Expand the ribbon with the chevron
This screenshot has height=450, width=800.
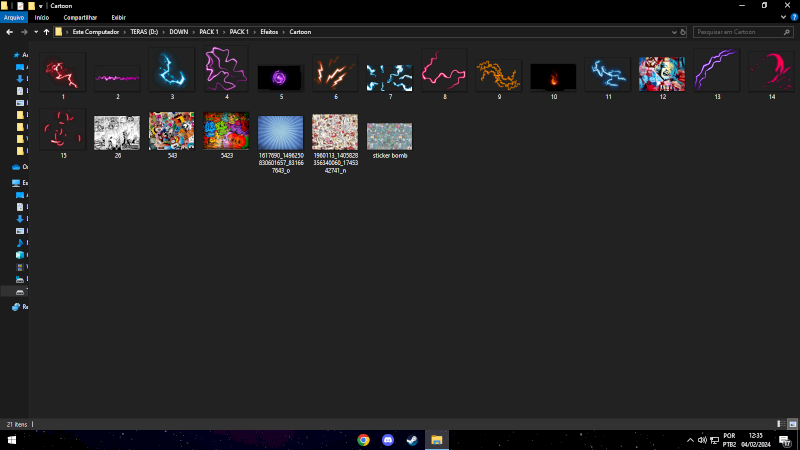(783, 17)
